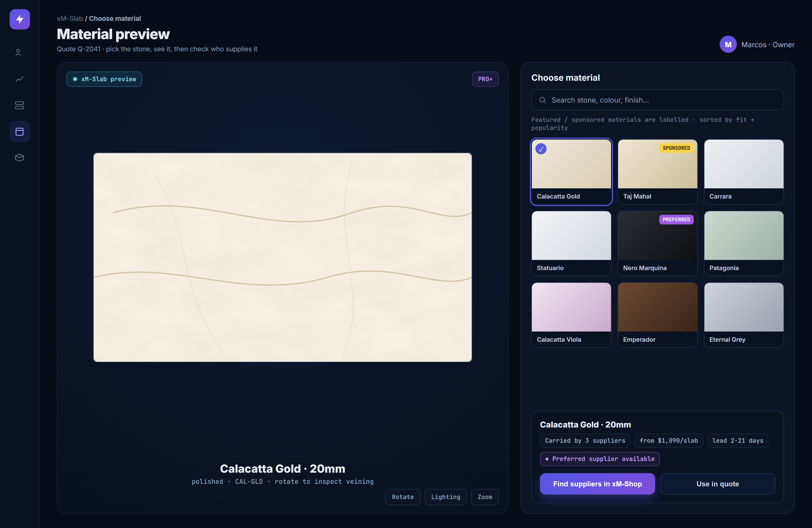Open the box package sidebar icon

tap(20, 158)
